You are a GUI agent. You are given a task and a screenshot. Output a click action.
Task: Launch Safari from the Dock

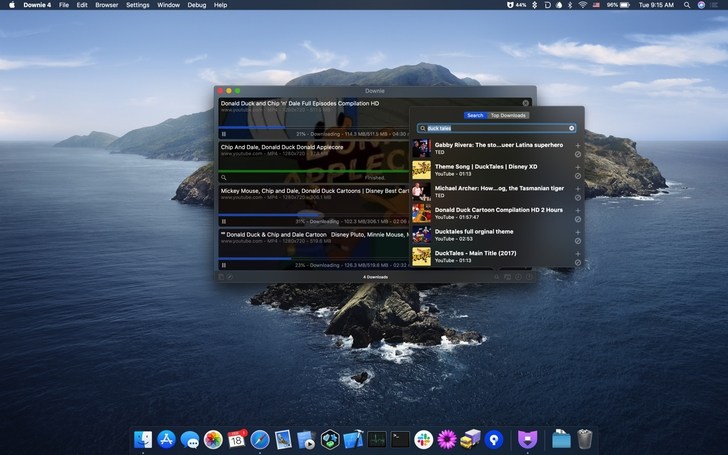click(260, 439)
